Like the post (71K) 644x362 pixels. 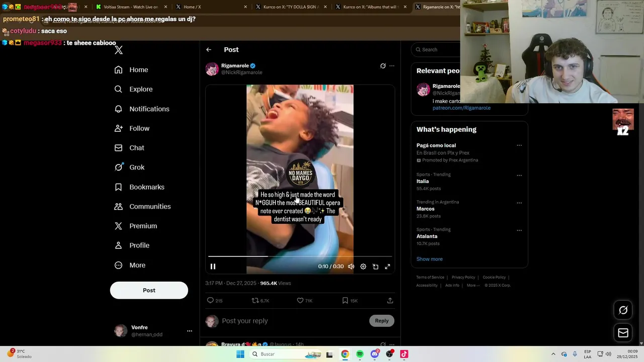click(x=305, y=301)
